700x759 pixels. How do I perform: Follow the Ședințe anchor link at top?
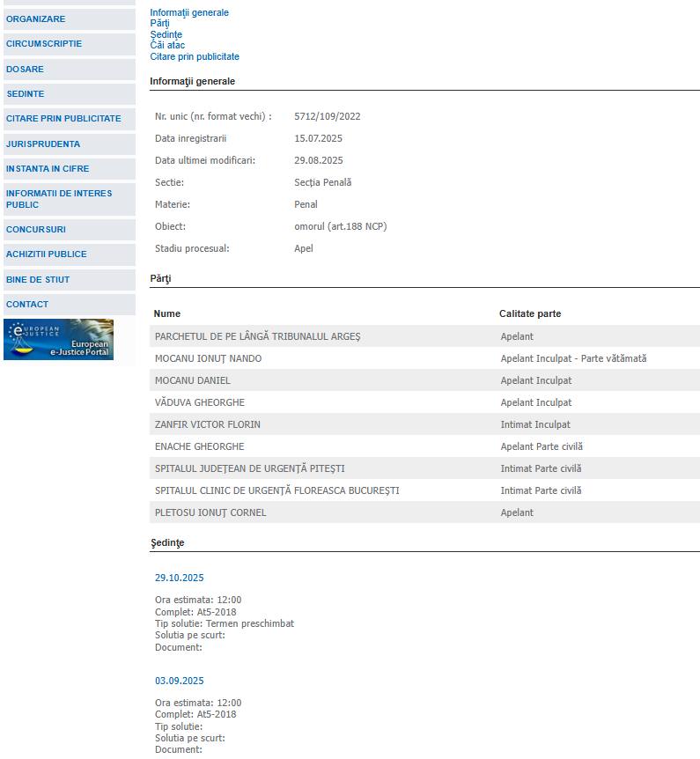pos(166,35)
